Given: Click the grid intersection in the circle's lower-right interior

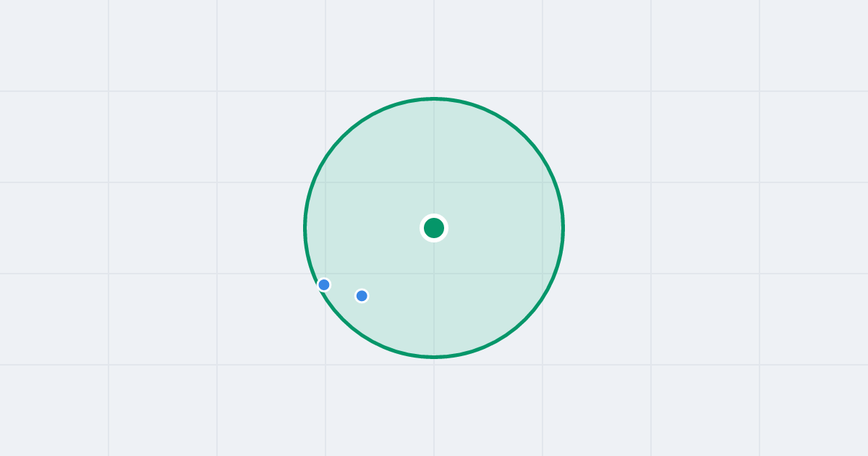Looking at the screenshot, I should pos(542,274).
